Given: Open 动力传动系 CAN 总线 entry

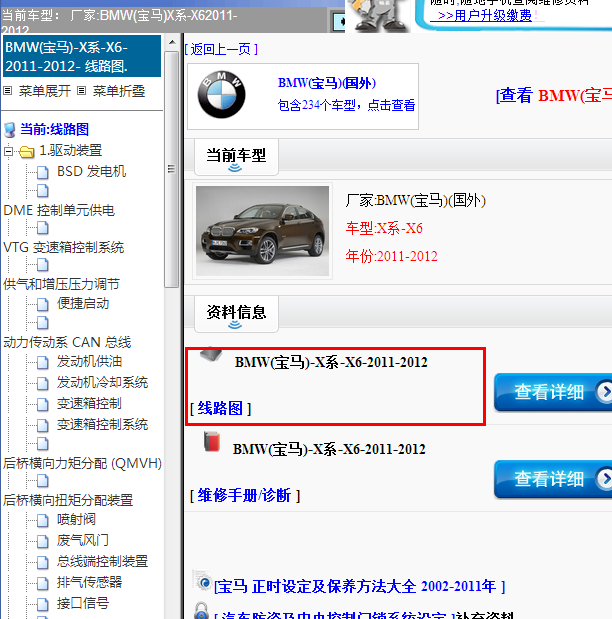Looking at the screenshot, I should [x=67, y=342].
